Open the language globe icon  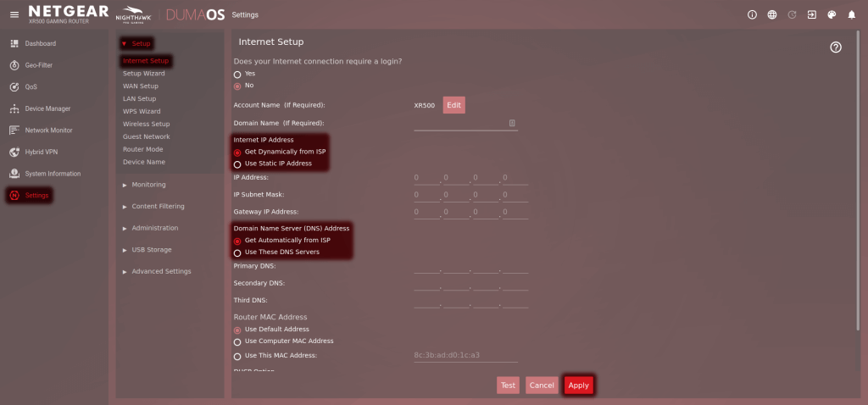pos(771,15)
